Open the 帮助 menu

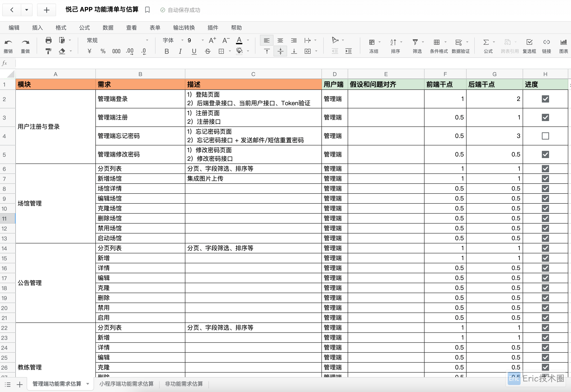236,28
